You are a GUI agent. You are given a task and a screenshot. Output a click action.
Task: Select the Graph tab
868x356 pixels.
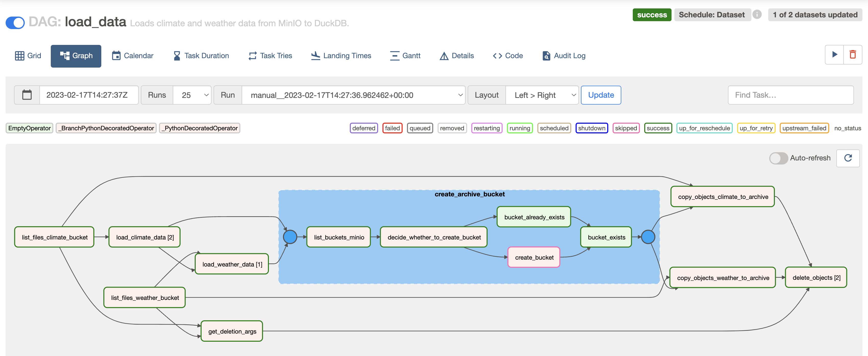(x=76, y=56)
